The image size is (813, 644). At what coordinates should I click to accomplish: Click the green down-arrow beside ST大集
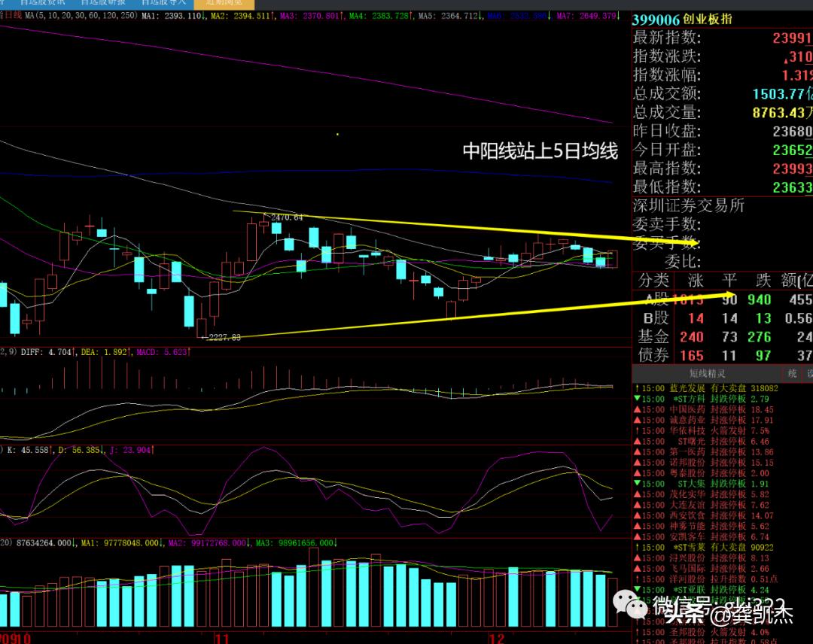click(x=637, y=484)
